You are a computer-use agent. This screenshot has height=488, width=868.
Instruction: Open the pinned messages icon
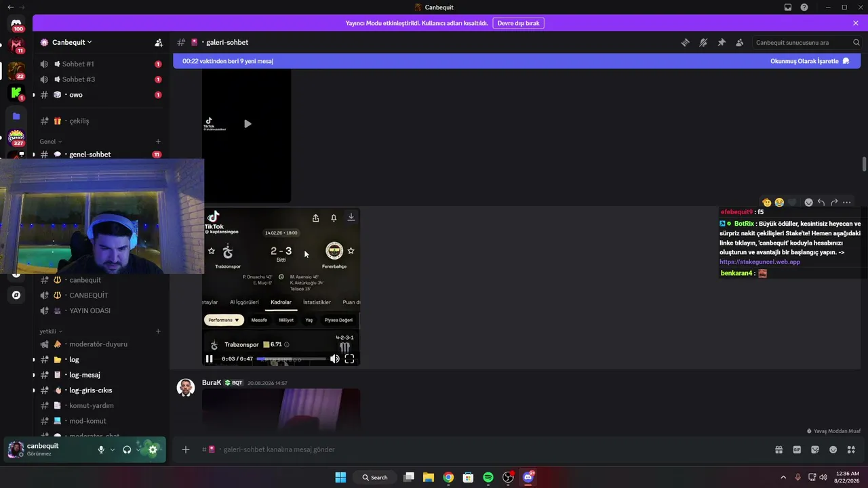point(722,42)
